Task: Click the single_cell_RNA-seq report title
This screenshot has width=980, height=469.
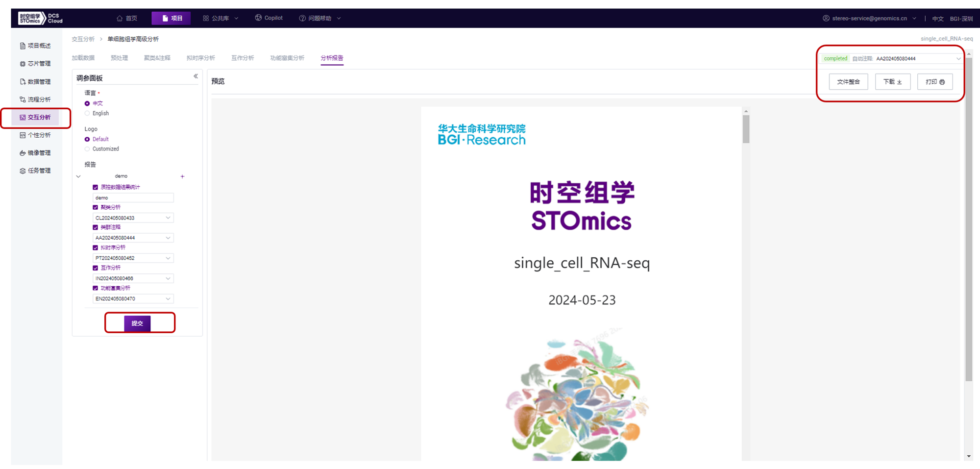Action: [x=582, y=263]
